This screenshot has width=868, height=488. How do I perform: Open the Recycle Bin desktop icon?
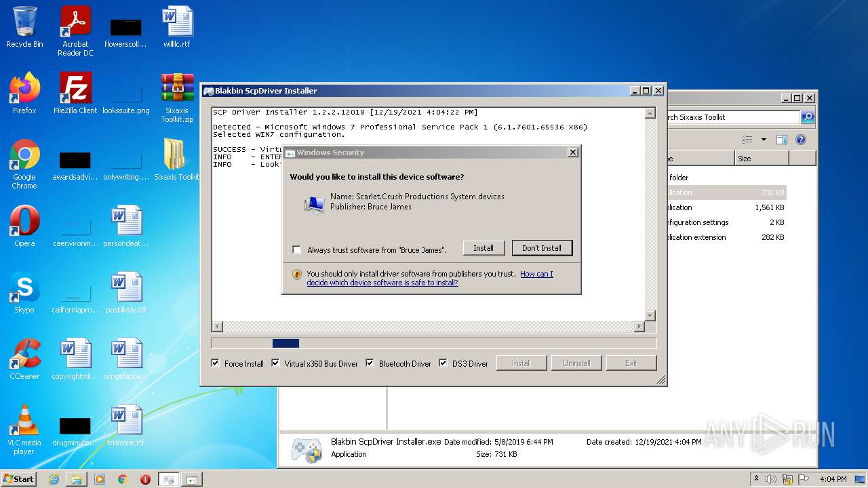(x=24, y=27)
